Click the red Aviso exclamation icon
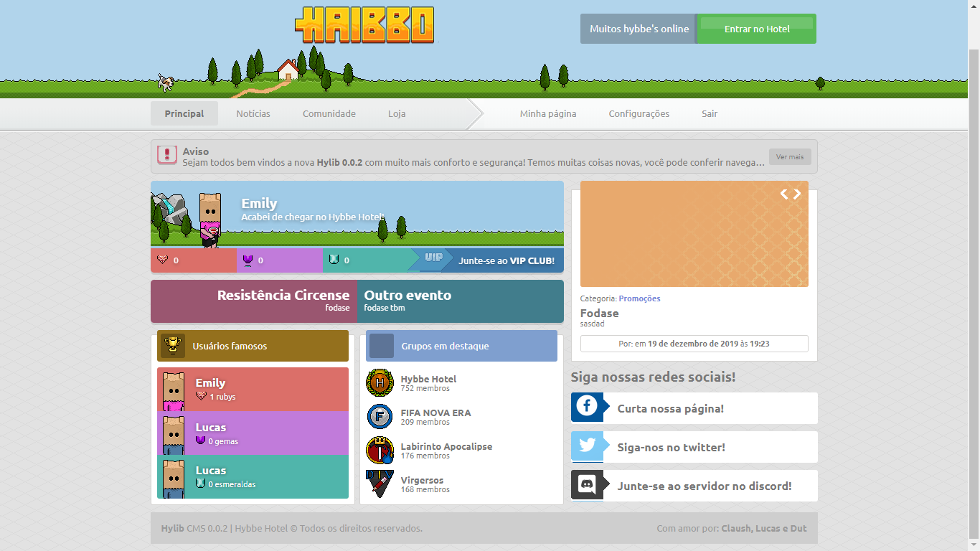This screenshot has width=980, height=551. coord(167,155)
